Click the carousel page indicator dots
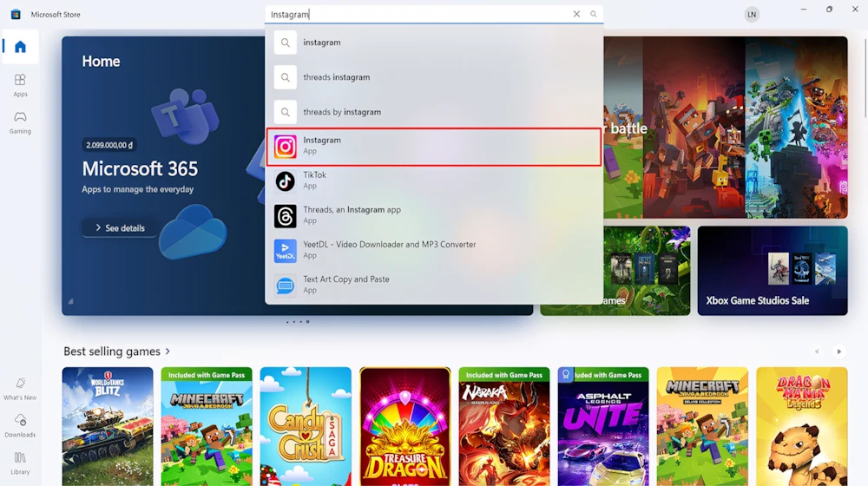868x486 pixels. coord(297,322)
